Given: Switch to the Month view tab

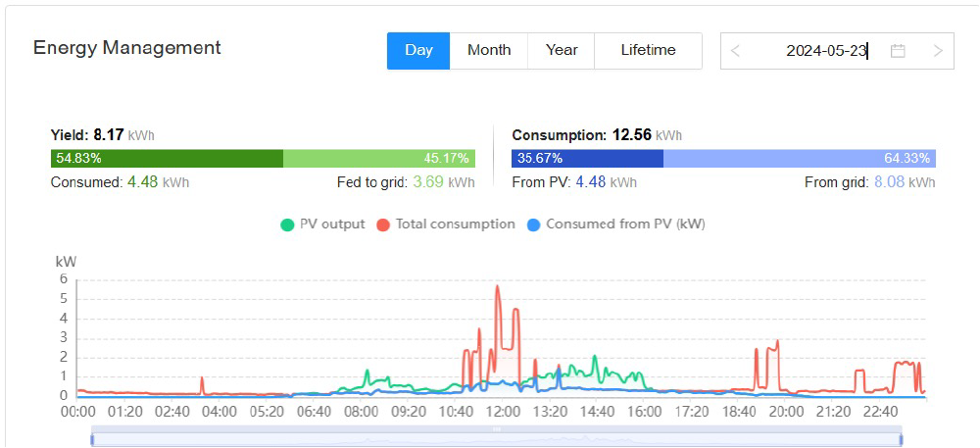Looking at the screenshot, I should [489, 50].
